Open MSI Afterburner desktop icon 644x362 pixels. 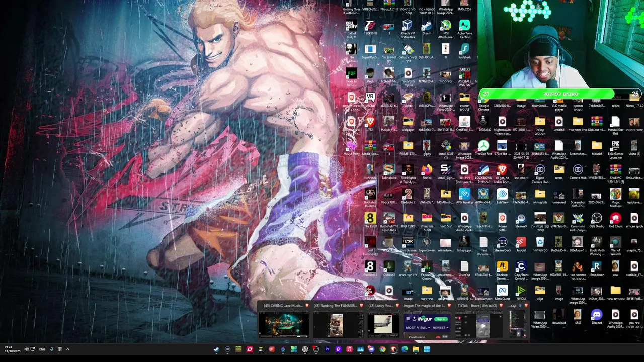coord(445,28)
